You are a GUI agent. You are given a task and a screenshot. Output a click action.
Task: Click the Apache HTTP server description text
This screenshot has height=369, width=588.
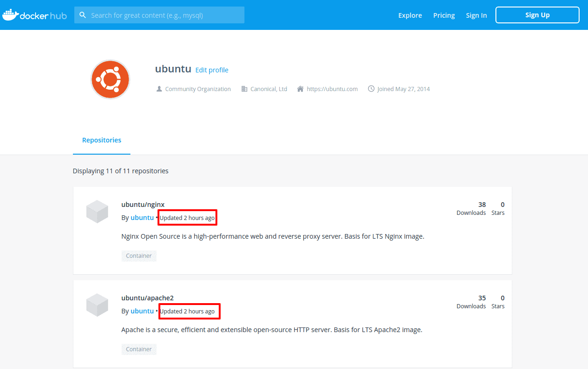pyautogui.click(x=272, y=330)
